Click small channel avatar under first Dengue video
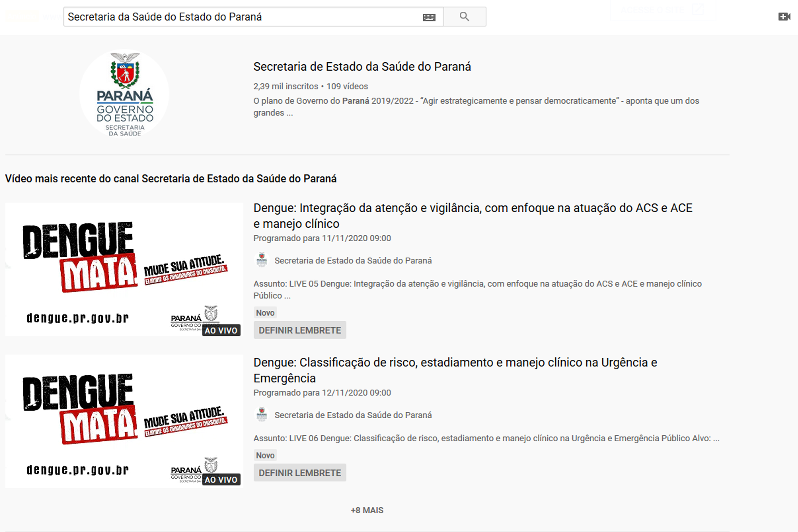 point(261,260)
